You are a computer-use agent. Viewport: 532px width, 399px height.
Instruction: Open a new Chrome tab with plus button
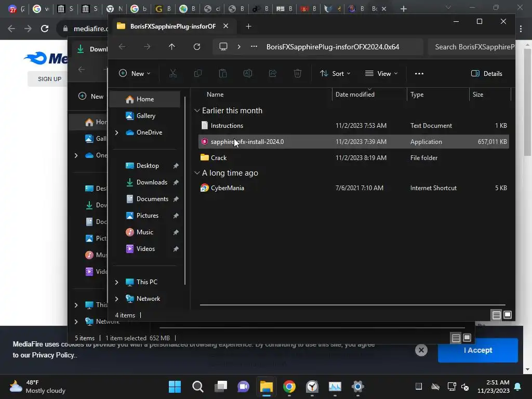click(x=403, y=9)
